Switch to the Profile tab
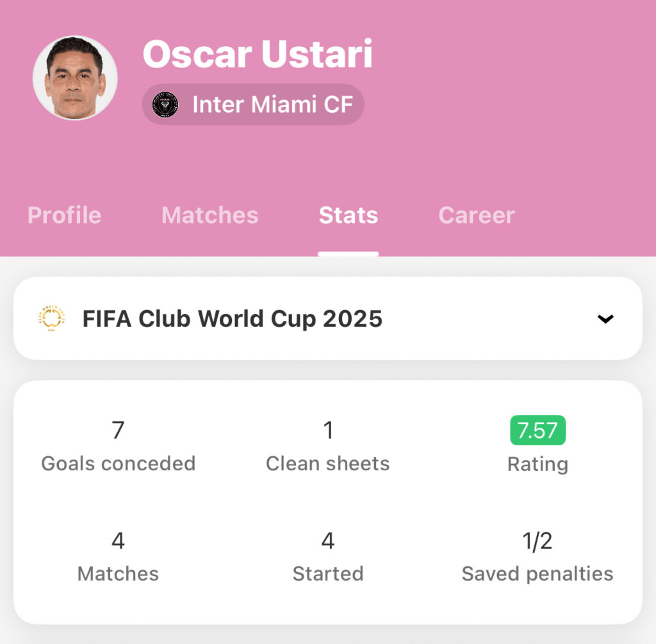Viewport: 656px width, 644px height. pyautogui.click(x=65, y=215)
